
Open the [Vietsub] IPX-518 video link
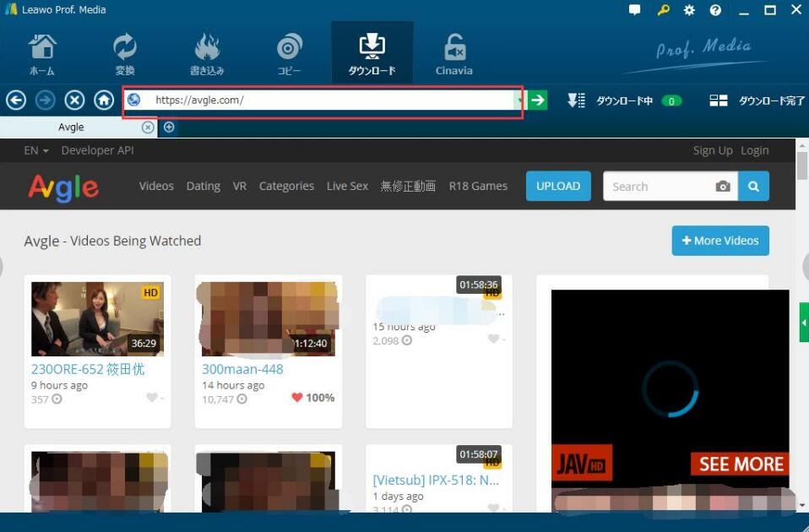click(436, 480)
